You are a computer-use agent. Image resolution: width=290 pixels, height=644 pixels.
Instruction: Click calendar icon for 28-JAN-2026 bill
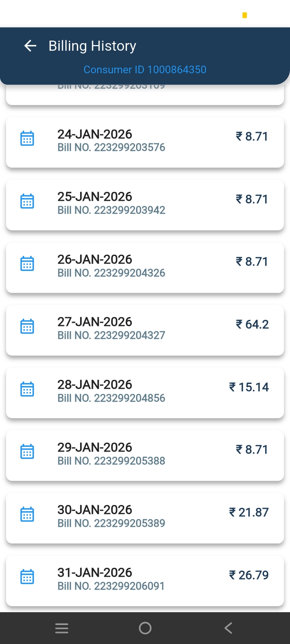pos(27,389)
